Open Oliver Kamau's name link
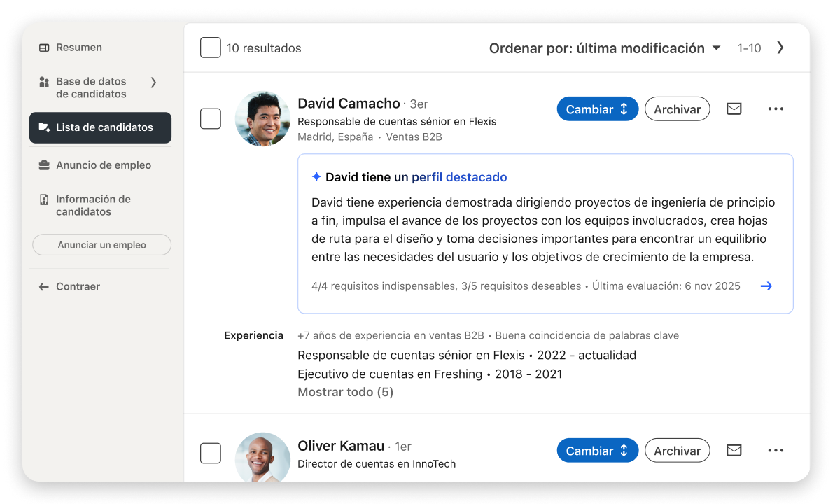 (341, 446)
